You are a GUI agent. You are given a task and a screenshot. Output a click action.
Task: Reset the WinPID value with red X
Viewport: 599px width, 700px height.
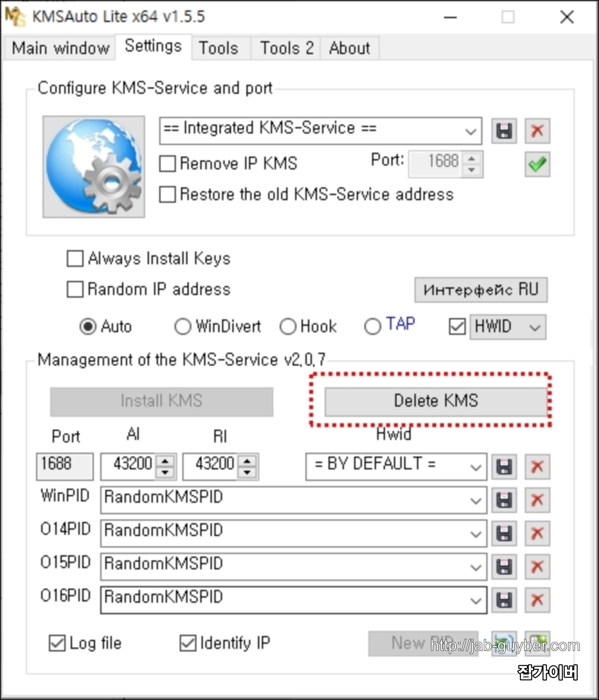point(537,500)
